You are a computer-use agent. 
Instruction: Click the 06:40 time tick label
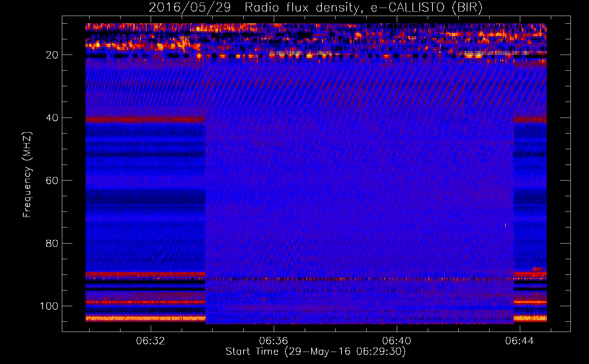[396, 341]
